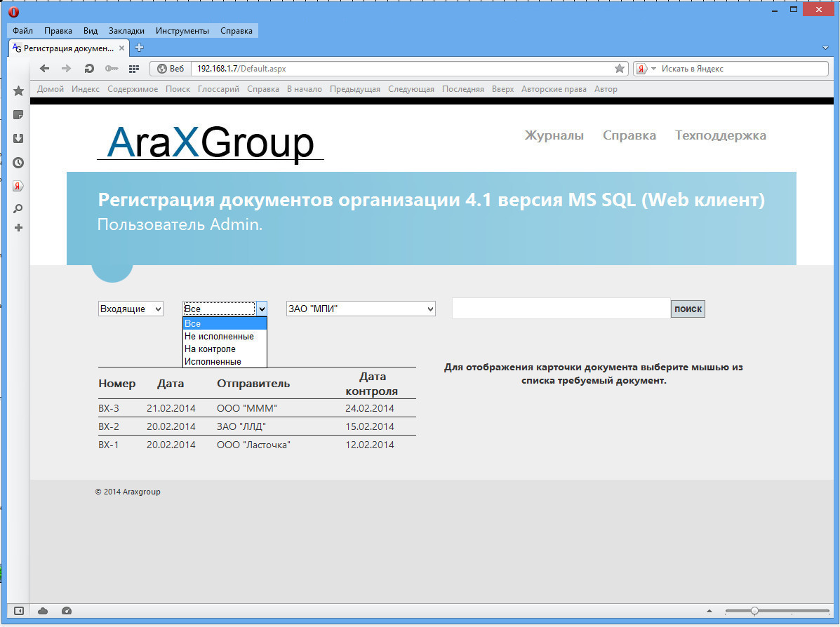The width and height of the screenshot is (840, 627).
Task: Open the ЗАО "МПИ" organization dropdown
Action: click(x=361, y=309)
